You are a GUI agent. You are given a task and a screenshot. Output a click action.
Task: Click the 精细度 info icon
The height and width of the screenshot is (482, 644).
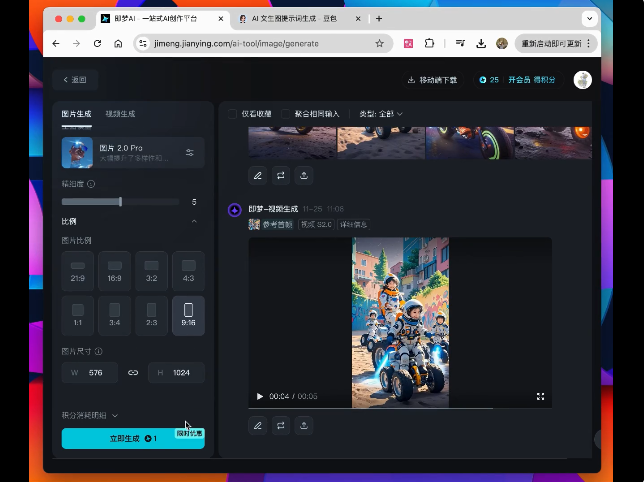pyautogui.click(x=91, y=184)
